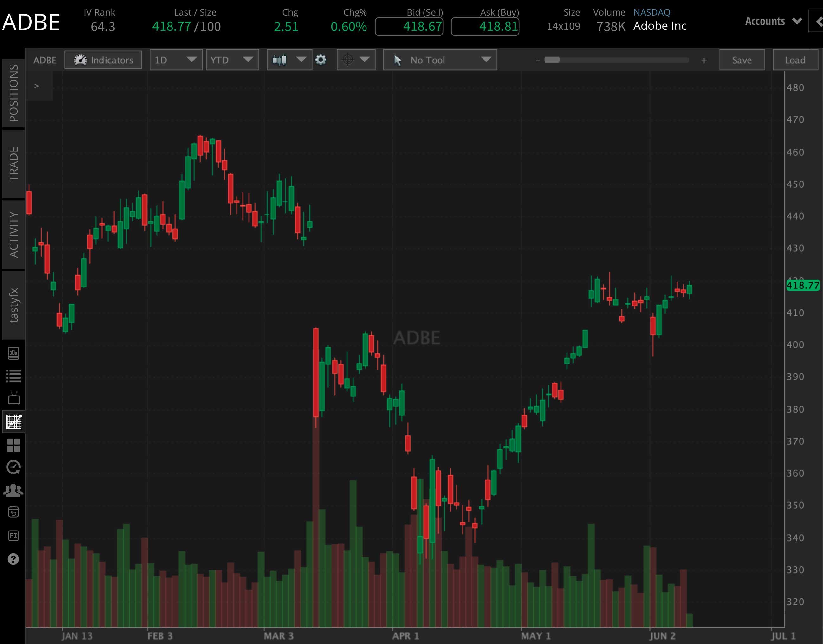Open the FI sidebar panel
The image size is (823, 644).
[14, 536]
